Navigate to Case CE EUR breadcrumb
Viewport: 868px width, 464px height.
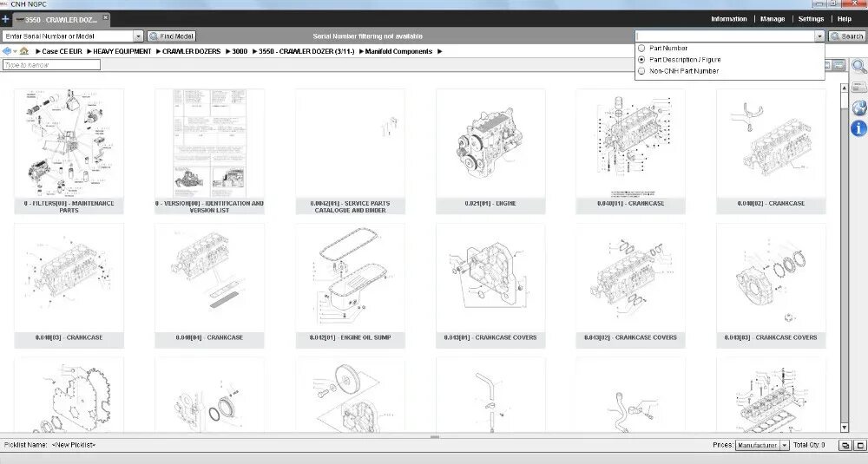tap(62, 51)
